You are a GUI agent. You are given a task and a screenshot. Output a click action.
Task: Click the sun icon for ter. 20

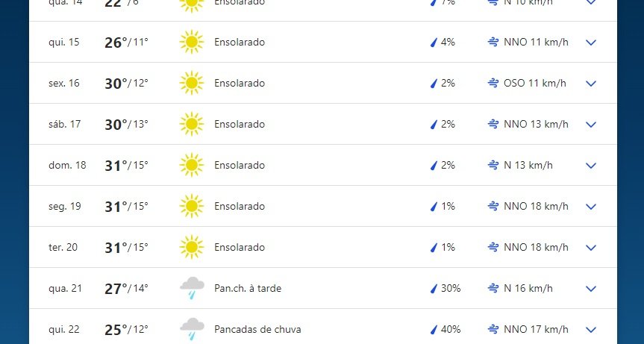(192, 247)
